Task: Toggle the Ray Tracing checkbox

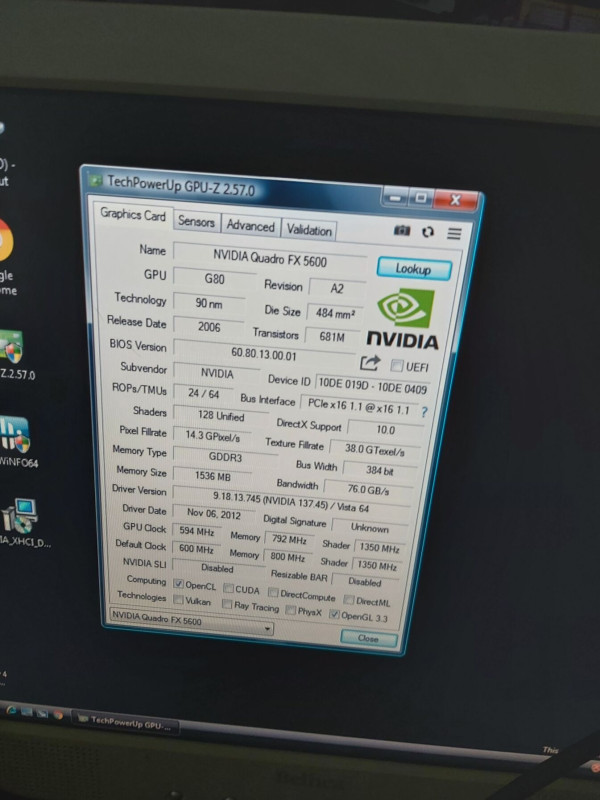Action: coord(227,604)
